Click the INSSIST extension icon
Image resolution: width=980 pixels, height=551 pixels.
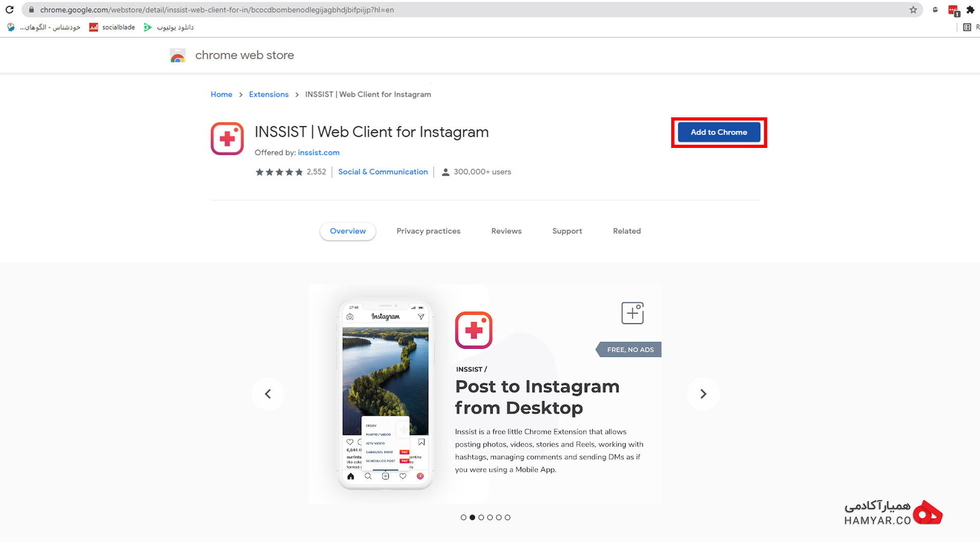[227, 138]
